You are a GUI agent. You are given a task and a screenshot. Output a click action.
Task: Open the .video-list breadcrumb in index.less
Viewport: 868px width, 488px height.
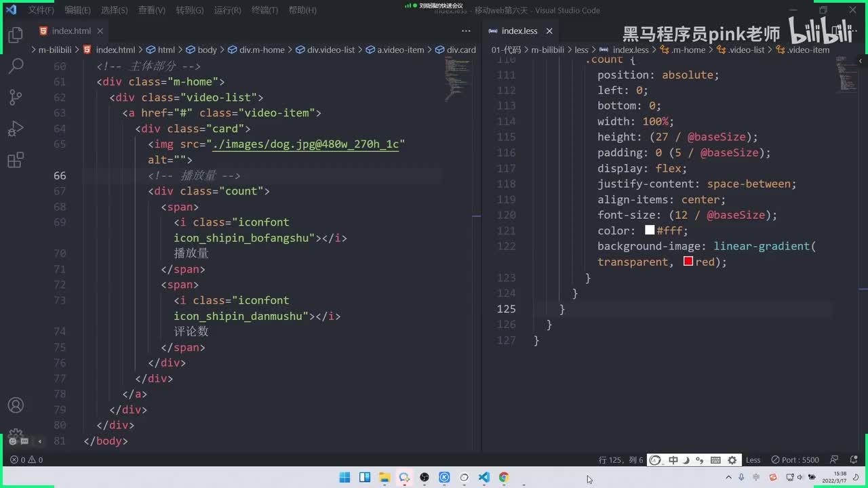point(741,49)
